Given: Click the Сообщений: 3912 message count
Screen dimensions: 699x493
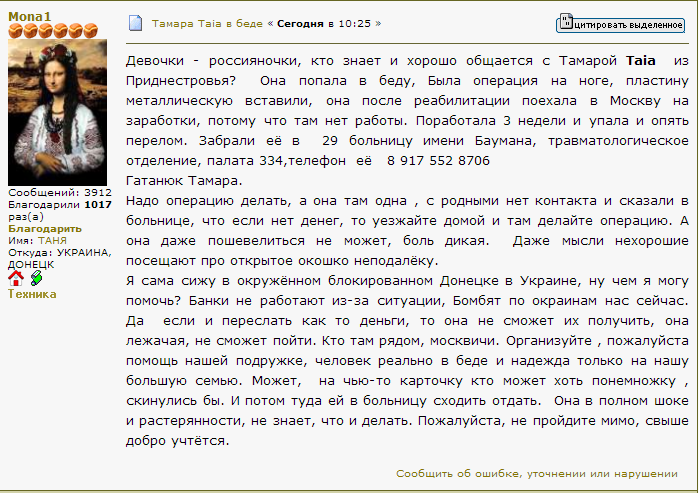Looking at the screenshot, I should coord(59,192).
